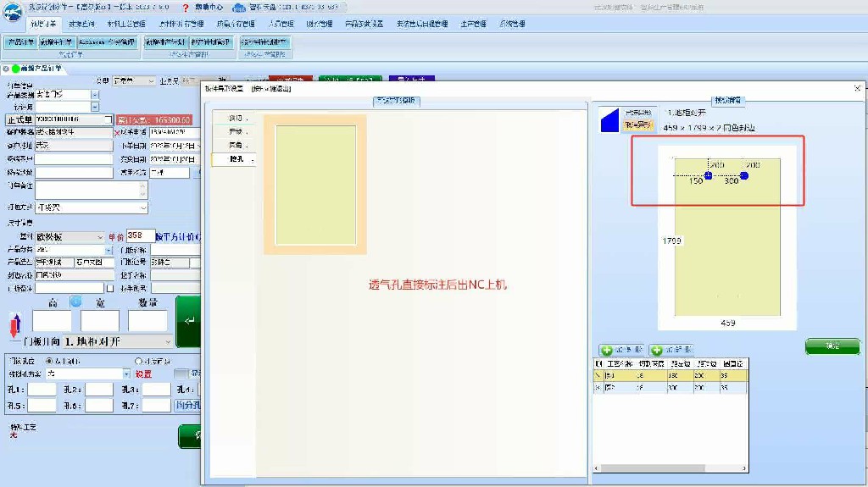Open the 下单日期 date dropdown
This screenshot has height=487, width=868.
198,146
